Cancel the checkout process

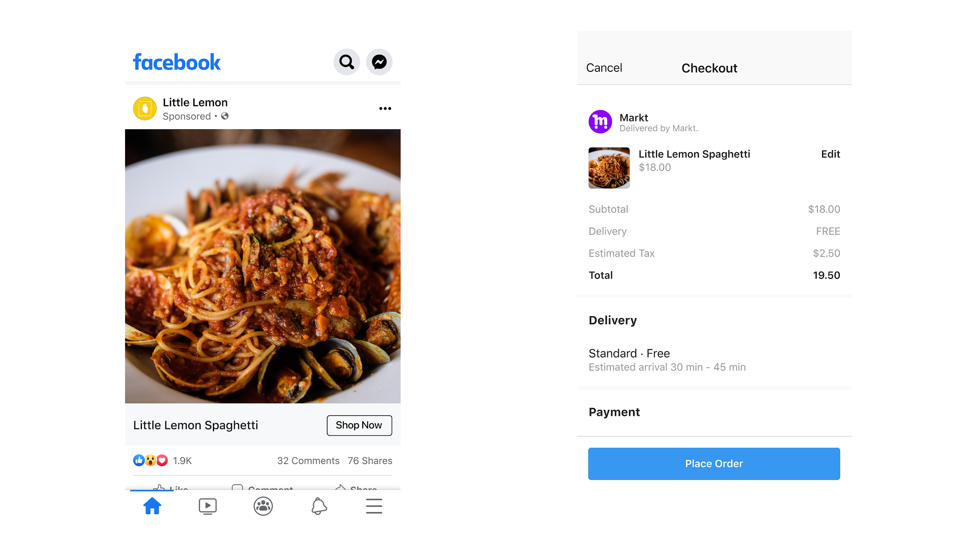(603, 67)
